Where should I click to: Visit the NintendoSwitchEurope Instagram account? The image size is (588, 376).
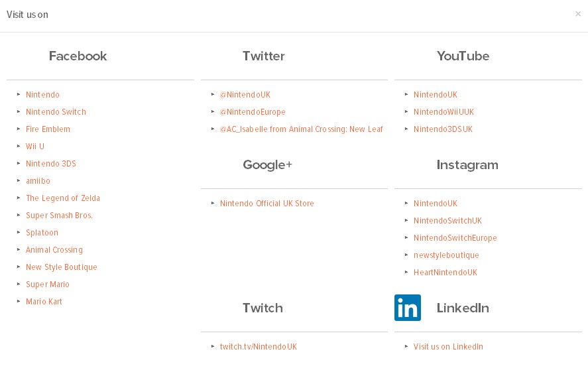pos(455,238)
